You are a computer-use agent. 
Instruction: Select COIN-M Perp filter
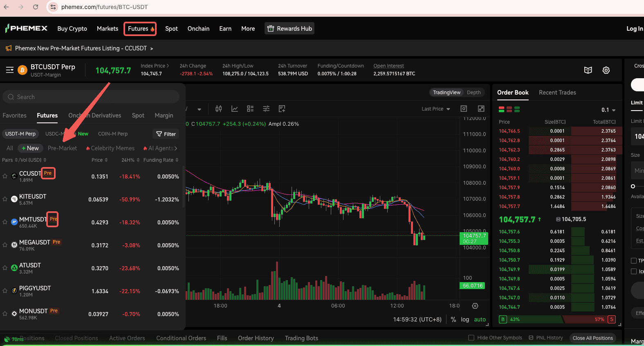[x=113, y=134]
